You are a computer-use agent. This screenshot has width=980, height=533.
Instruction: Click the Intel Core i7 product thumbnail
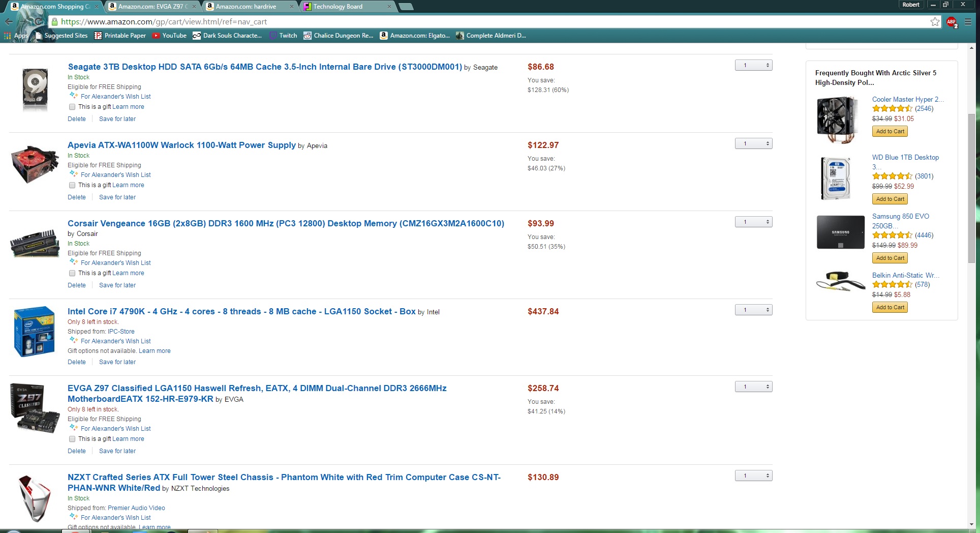[x=34, y=332]
